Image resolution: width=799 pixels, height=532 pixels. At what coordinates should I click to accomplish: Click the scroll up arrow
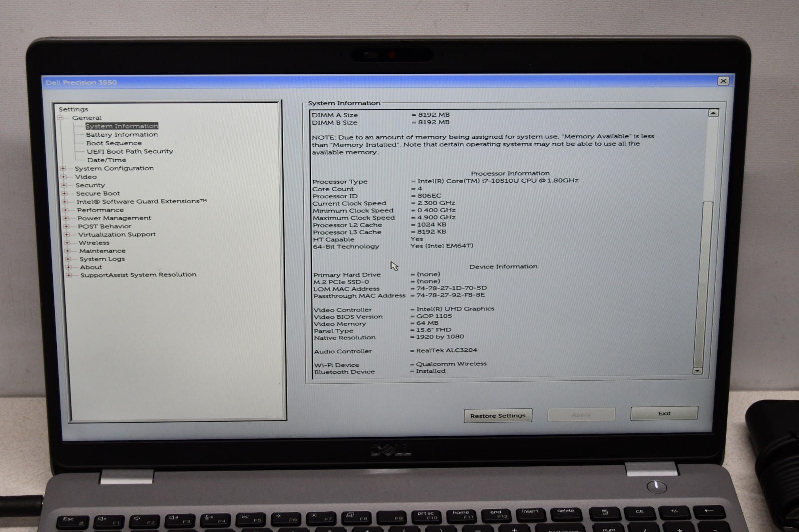[713, 113]
